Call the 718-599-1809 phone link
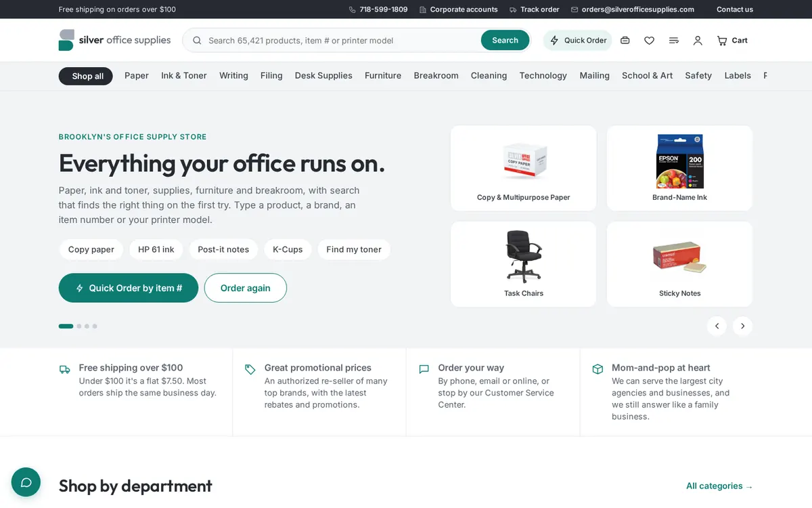 [378, 9]
